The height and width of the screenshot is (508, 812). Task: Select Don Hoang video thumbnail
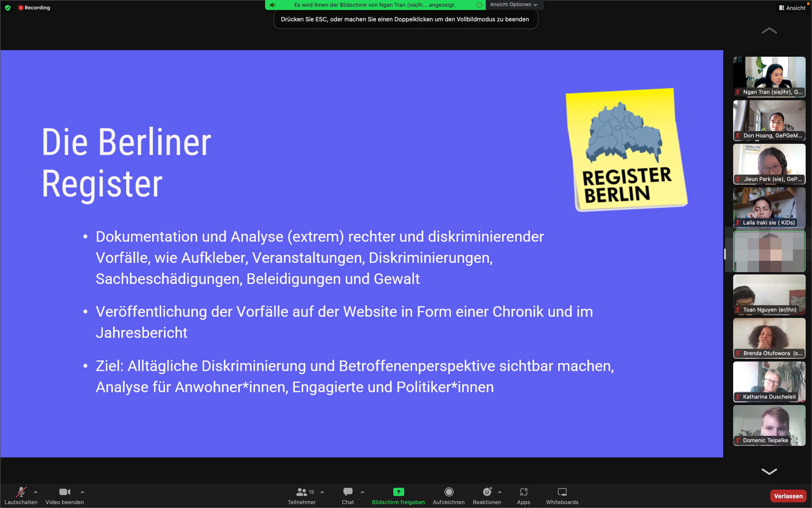(x=769, y=120)
